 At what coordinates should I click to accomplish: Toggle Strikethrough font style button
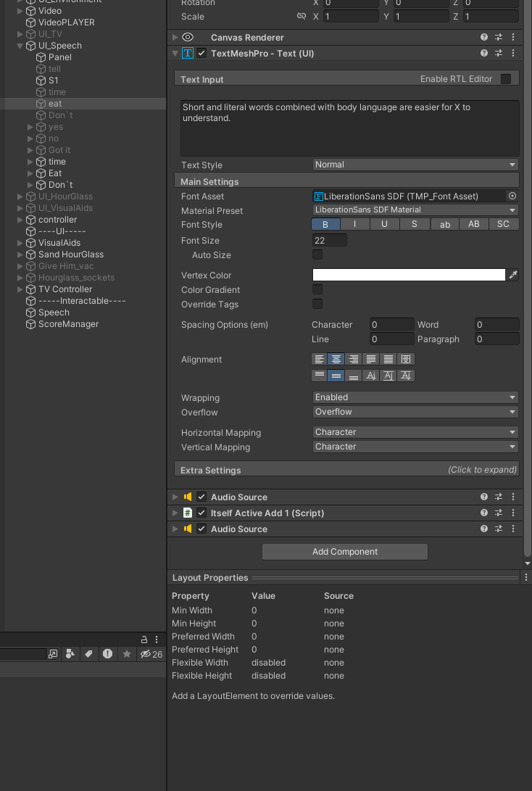(414, 224)
